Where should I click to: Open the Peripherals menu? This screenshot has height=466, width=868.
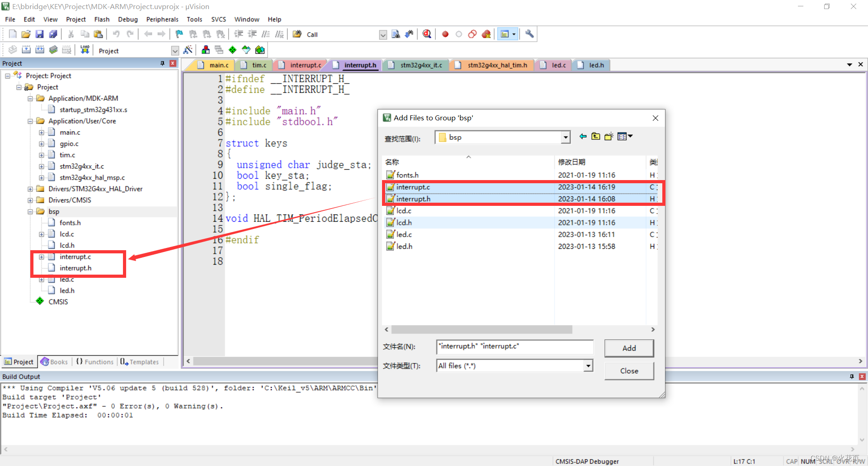[x=162, y=19]
